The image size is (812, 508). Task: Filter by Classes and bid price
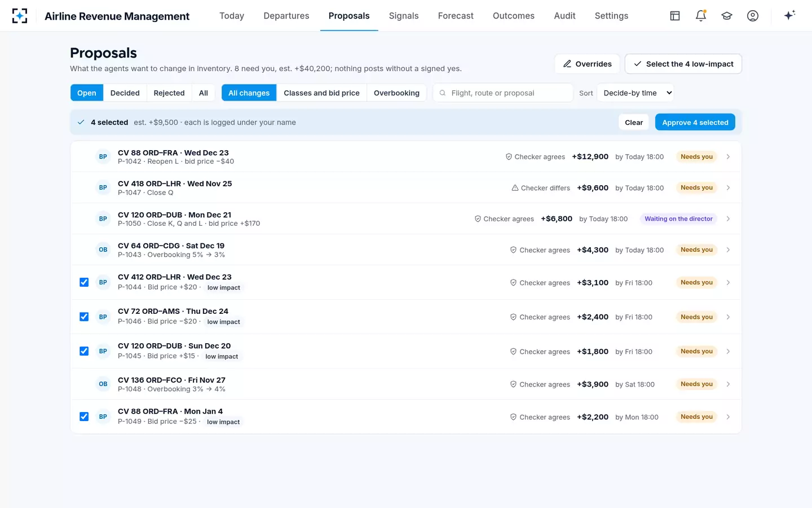[x=321, y=93]
